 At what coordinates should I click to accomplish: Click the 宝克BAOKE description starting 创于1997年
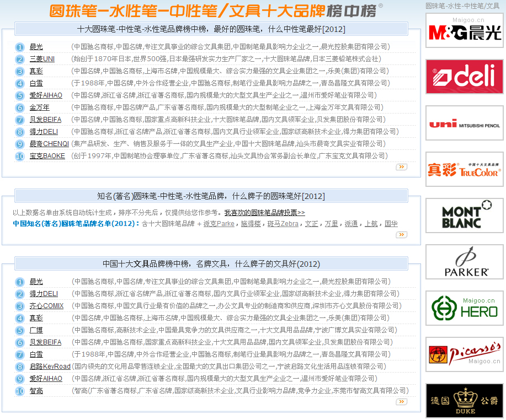click(x=230, y=156)
